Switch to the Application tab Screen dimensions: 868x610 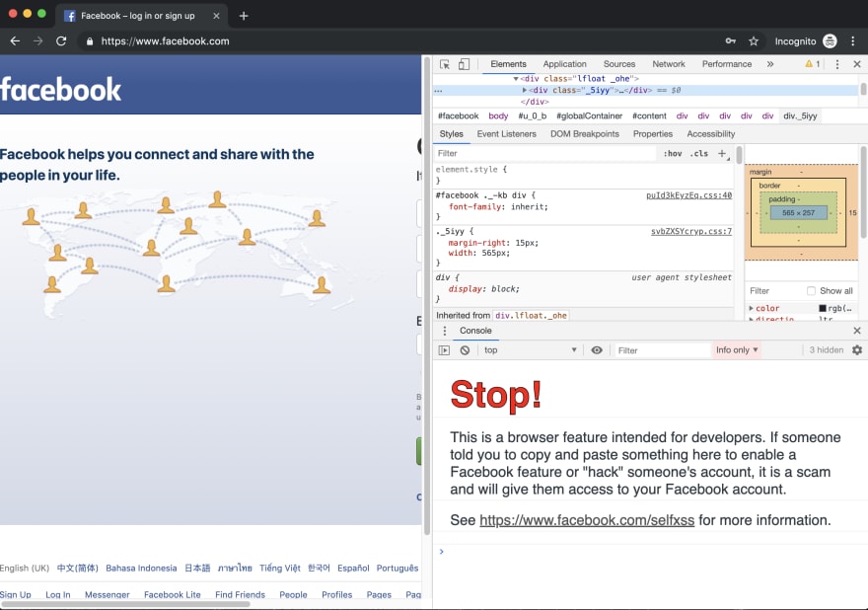564,64
